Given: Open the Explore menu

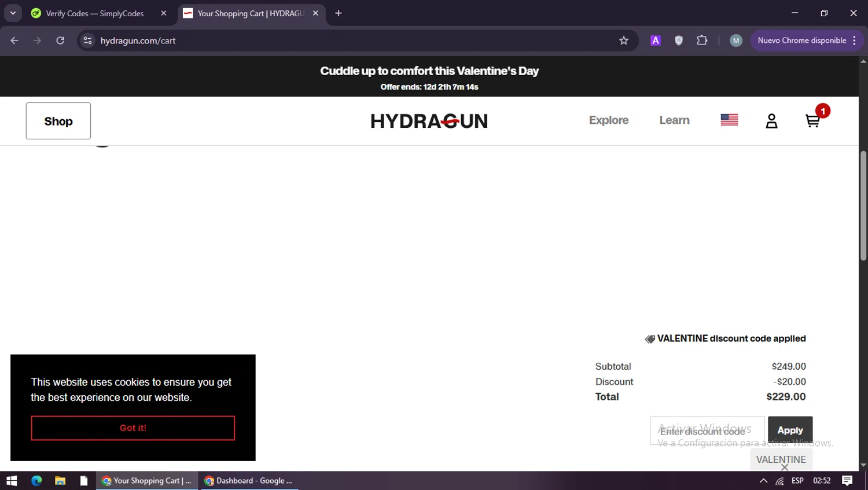Looking at the screenshot, I should pos(609,120).
